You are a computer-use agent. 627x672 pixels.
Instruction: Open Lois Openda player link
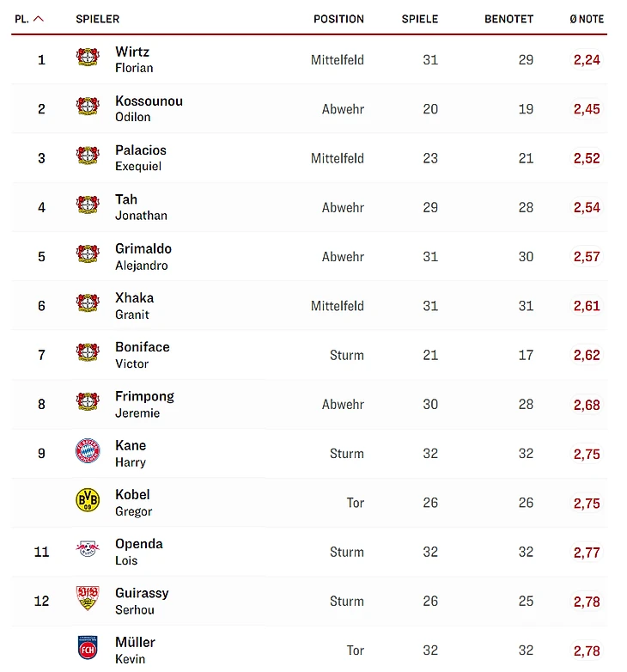coord(138,551)
